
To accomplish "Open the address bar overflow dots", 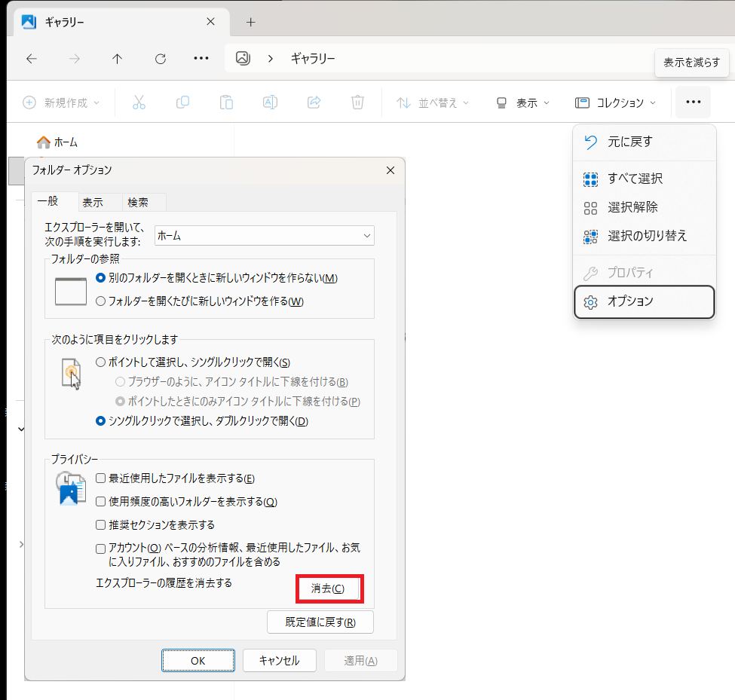I will click(201, 58).
